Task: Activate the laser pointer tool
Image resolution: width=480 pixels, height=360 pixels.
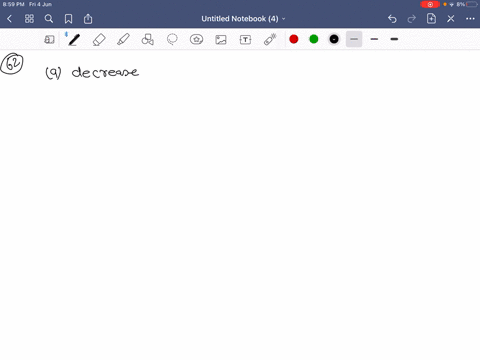Action: coord(270,39)
